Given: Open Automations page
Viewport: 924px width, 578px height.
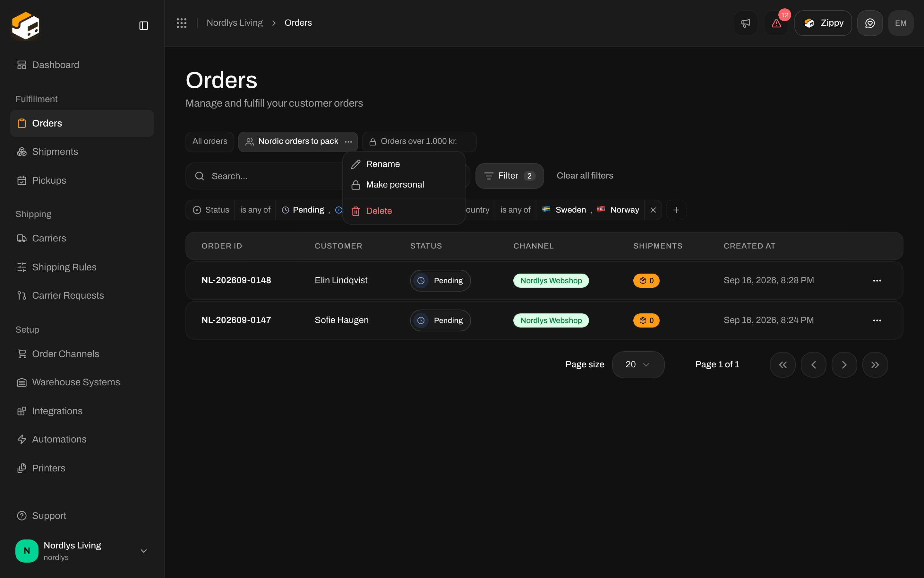Looking at the screenshot, I should click(x=82, y=439).
